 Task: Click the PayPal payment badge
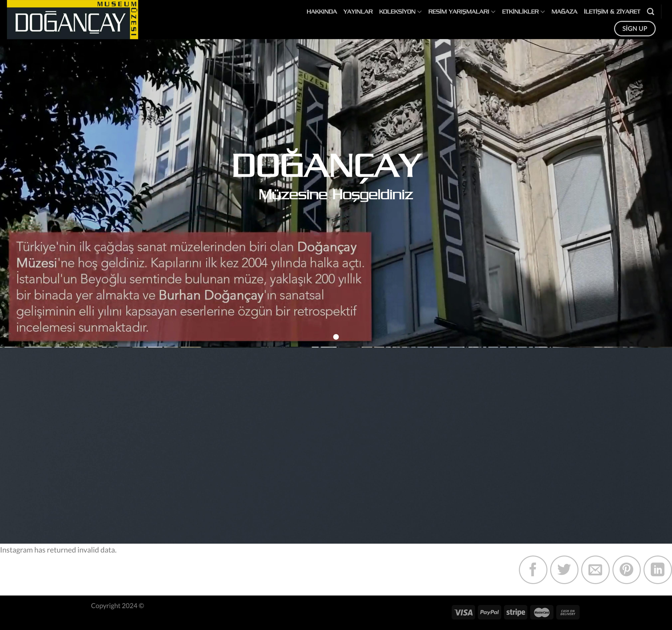490,612
